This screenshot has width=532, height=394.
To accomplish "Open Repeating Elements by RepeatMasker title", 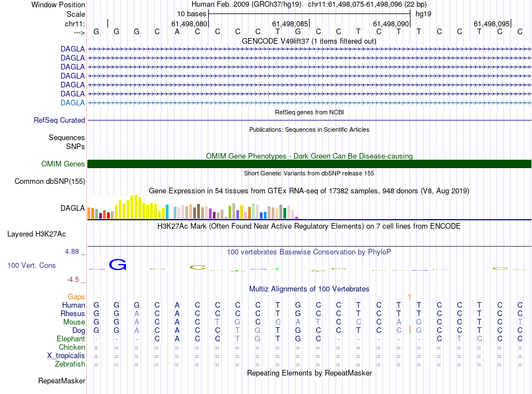I will [309, 373].
